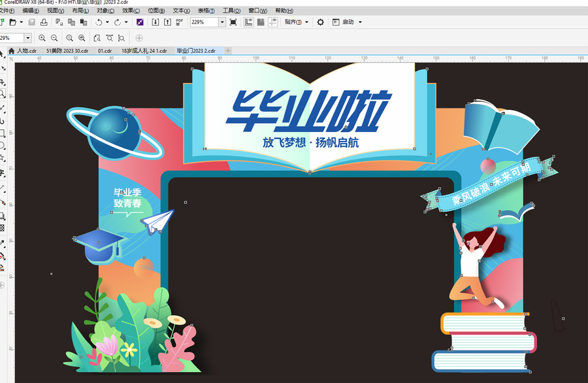Cut selection with the Cut icon
The image size is (588, 383).
[x=59, y=22]
